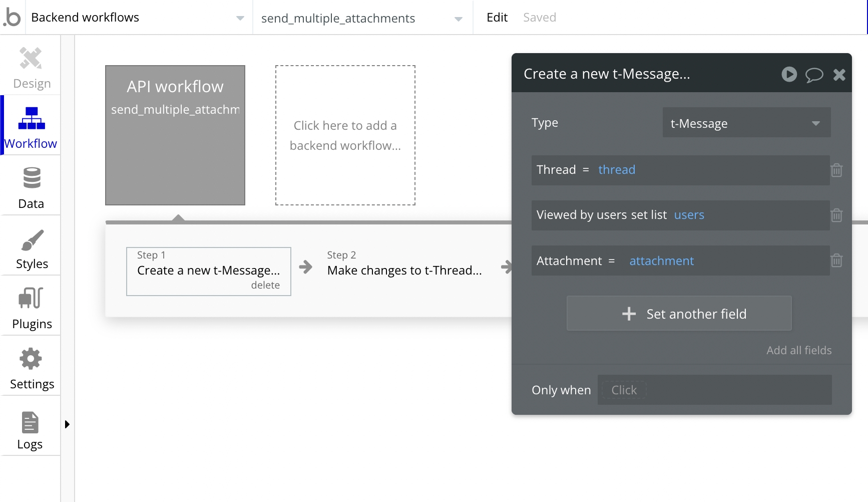Open the Type t-Message dropdown

click(x=746, y=123)
